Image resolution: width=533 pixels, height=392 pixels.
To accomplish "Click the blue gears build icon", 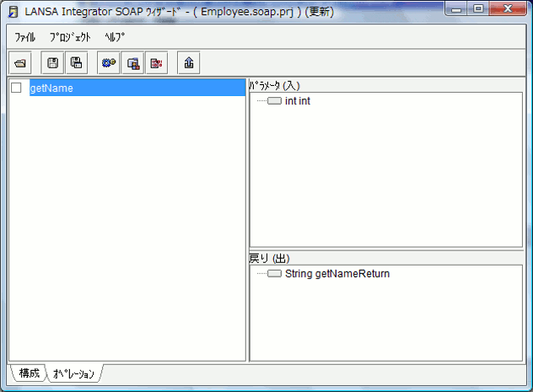I will coord(109,63).
